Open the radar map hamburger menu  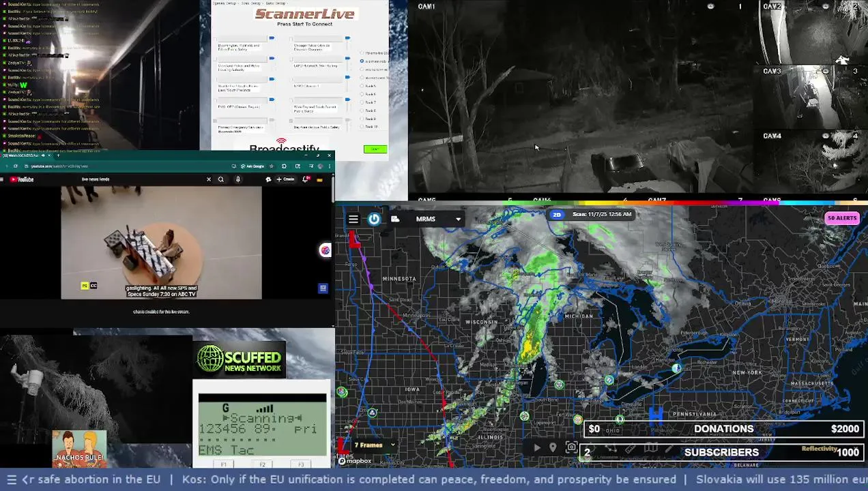click(x=353, y=219)
